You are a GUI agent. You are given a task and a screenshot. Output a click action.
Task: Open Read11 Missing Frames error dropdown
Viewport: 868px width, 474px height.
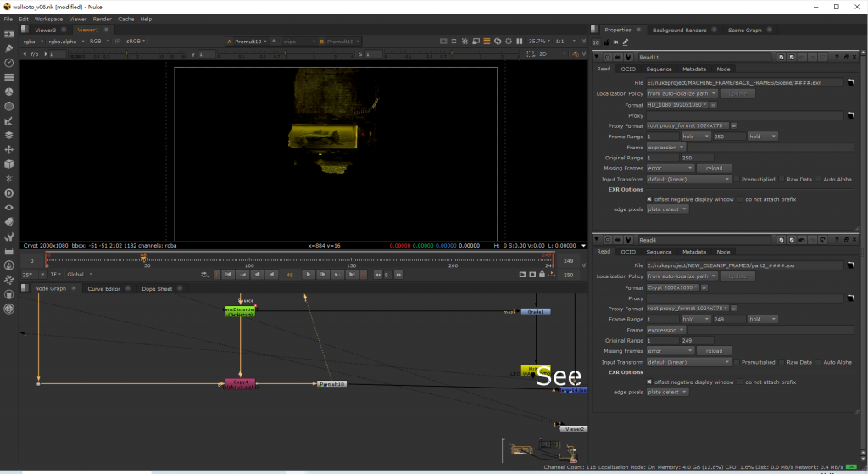(x=670, y=169)
